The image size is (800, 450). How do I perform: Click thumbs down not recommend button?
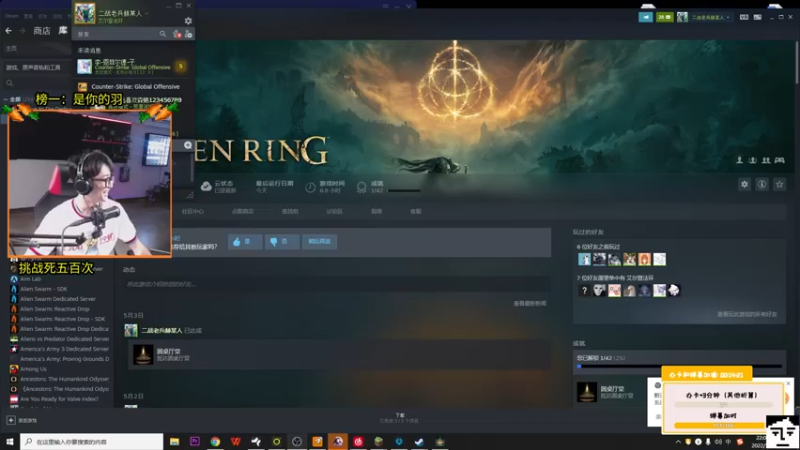point(282,241)
